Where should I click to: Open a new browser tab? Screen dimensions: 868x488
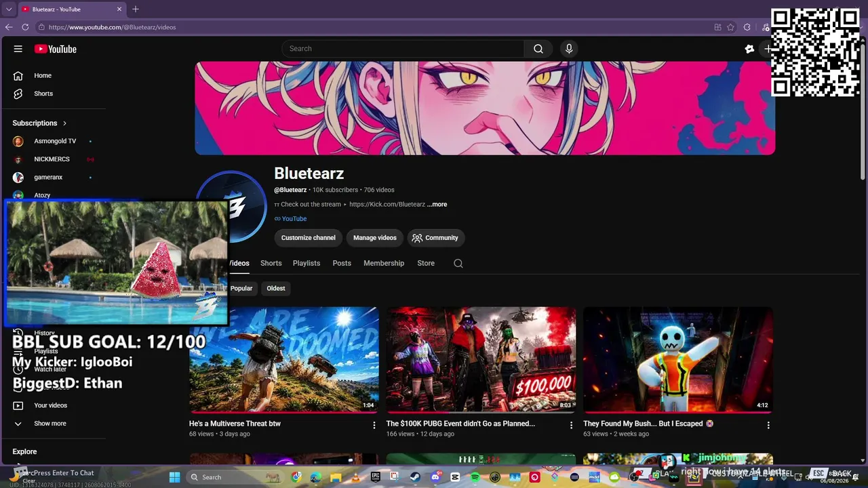pyautogui.click(x=136, y=9)
